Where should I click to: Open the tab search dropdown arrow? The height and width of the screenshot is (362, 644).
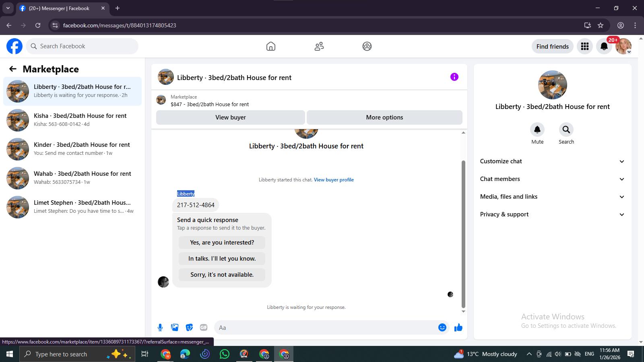(8, 8)
